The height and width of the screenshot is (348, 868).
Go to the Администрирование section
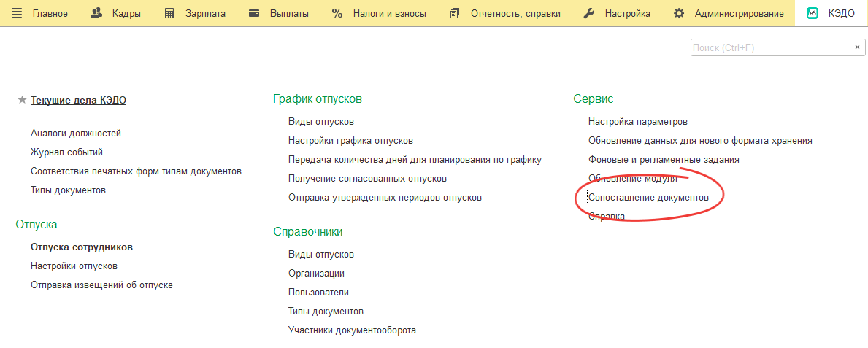740,13
